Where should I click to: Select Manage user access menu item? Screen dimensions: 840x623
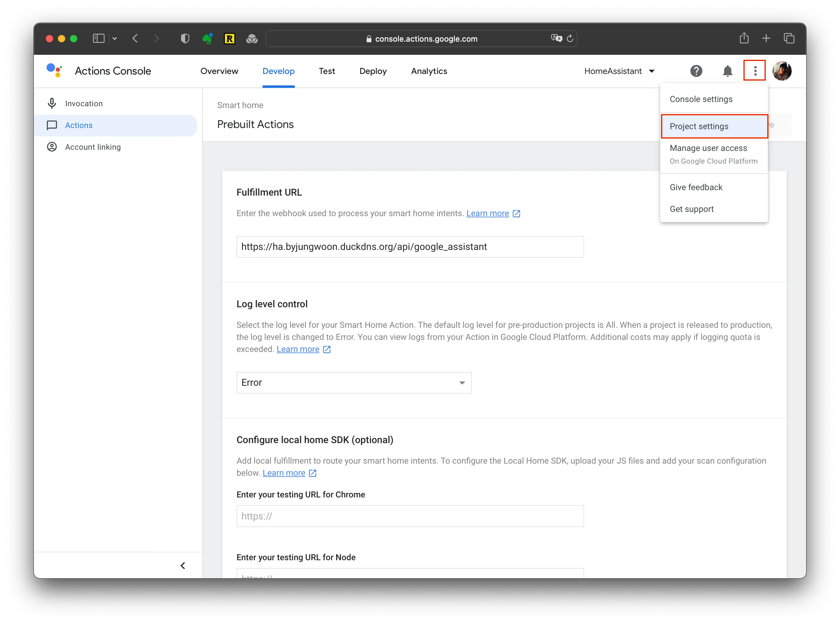713,154
